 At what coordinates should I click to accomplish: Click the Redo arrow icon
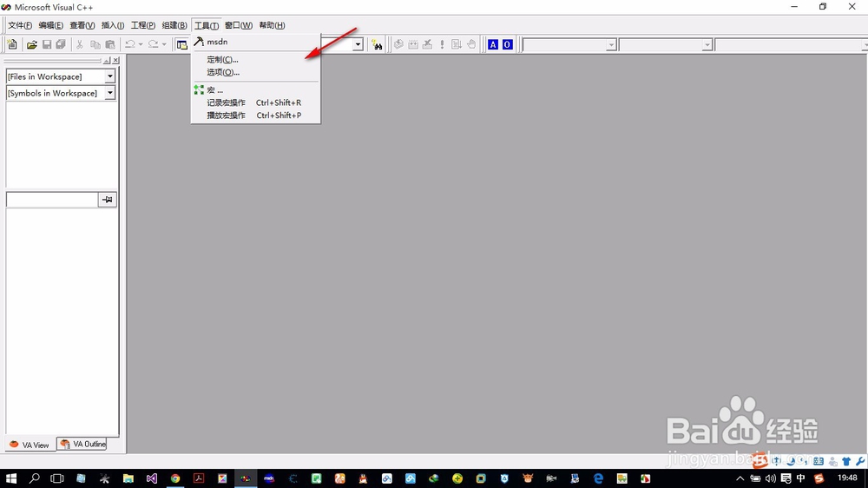(154, 44)
